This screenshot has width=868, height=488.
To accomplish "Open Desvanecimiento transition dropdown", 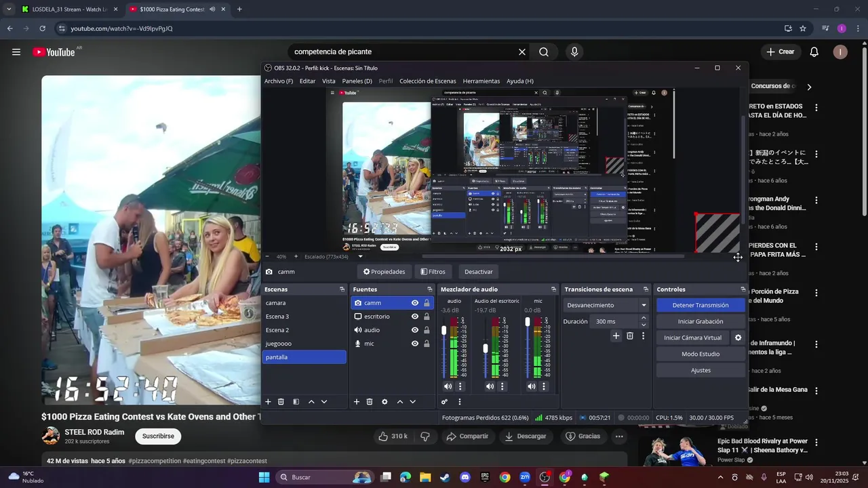I will pos(606,305).
